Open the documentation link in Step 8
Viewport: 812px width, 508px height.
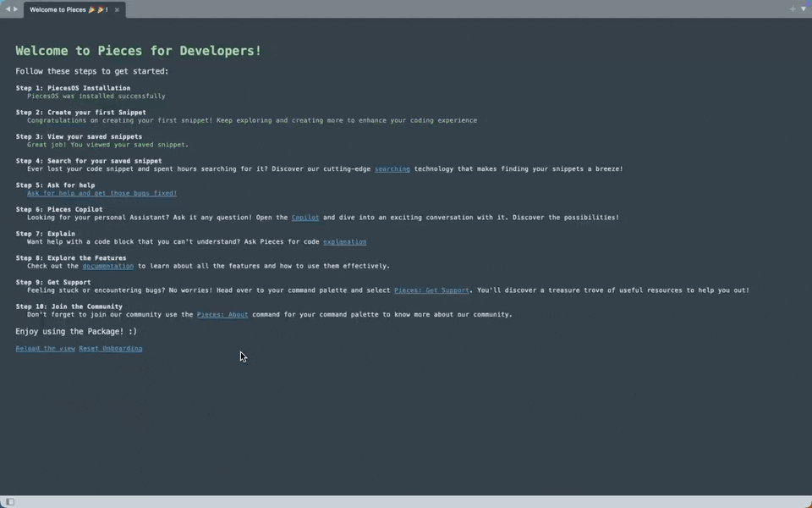pyautogui.click(x=107, y=266)
